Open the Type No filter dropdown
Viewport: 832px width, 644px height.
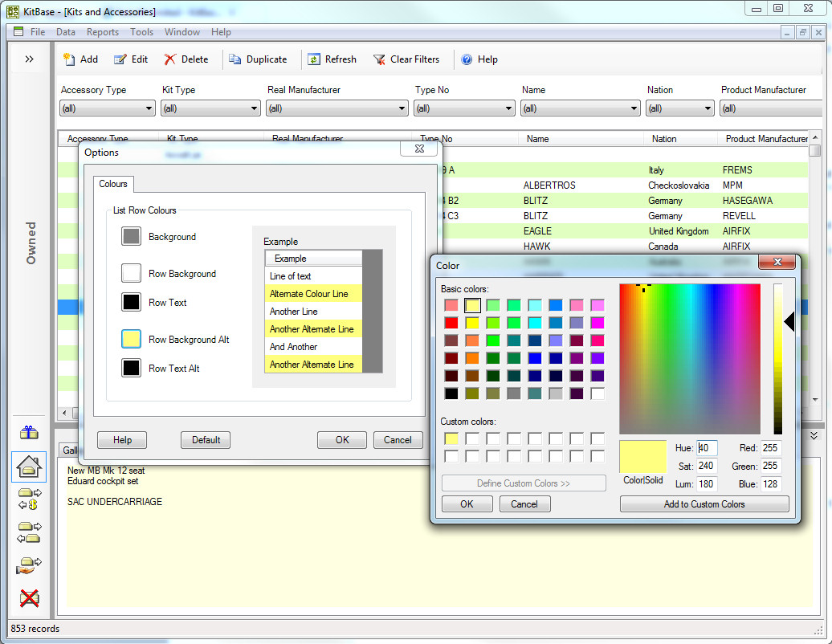pos(464,108)
